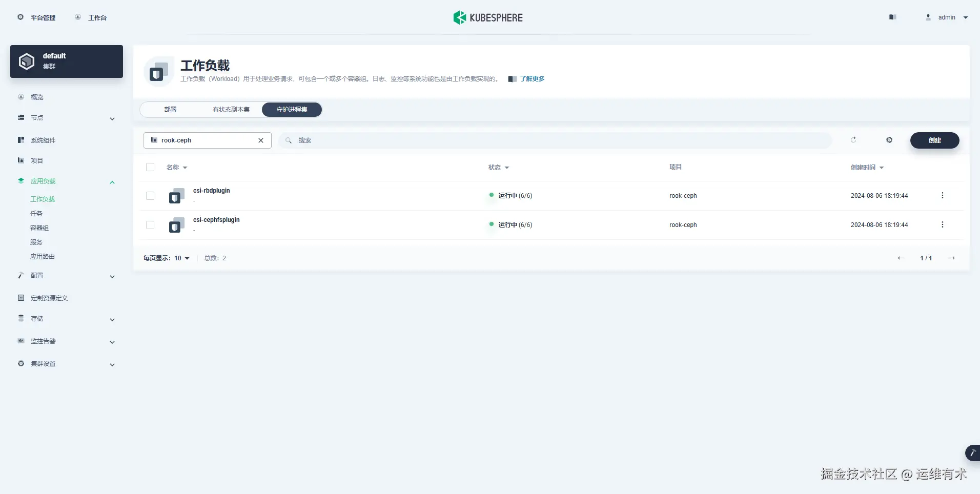Open 服务 in the sidebar
980x494 pixels.
click(36, 242)
